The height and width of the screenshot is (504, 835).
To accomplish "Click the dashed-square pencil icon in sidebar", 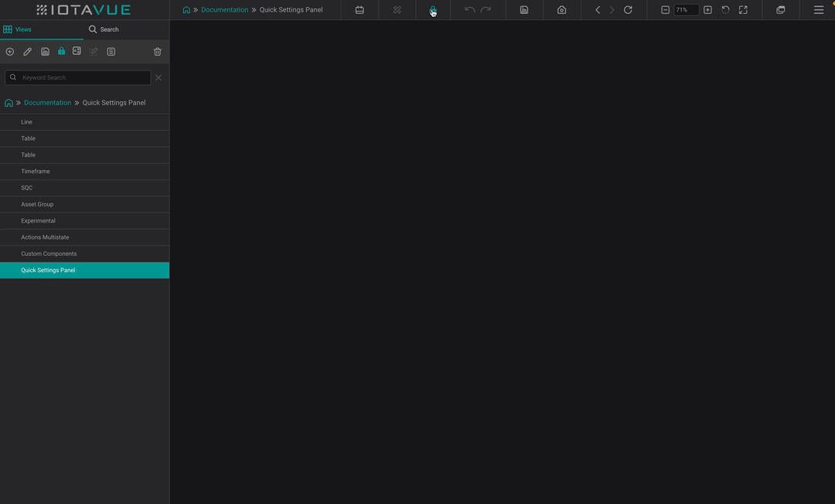I will 94,52.
